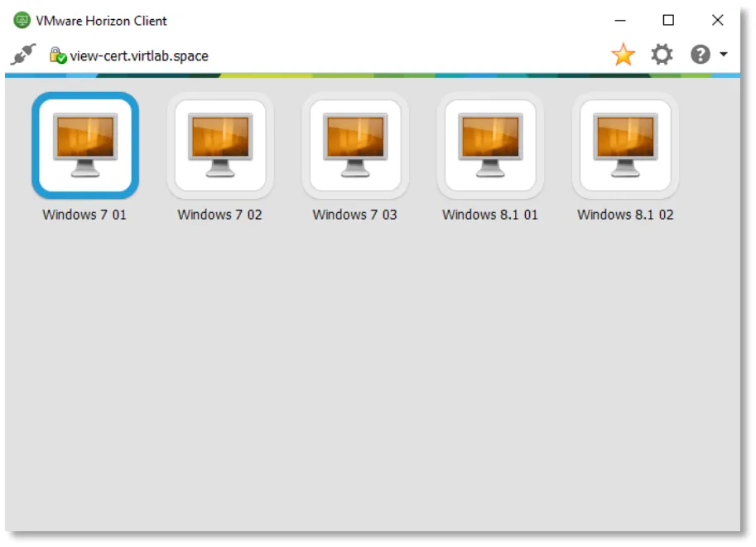Image resolution: width=756 pixels, height=547 pixels.
Task: Close the VMware Horizon Client window
Action: click(x=717, y=20)
